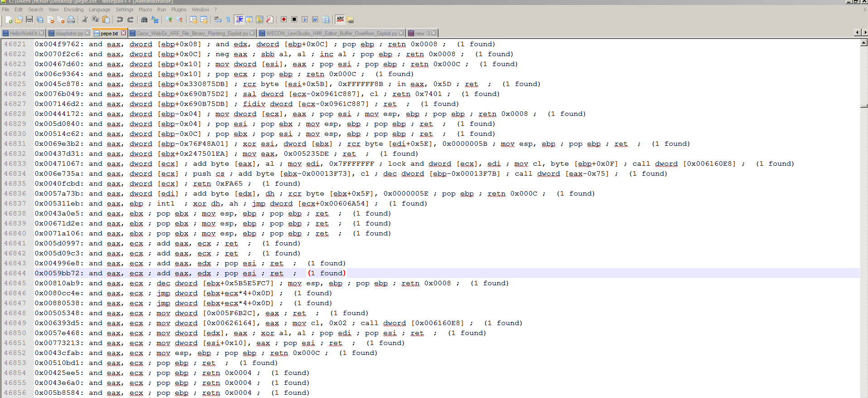The image size is (868, 398).
Task: Close the pepe.txt tab
Action: pyautogui.click(x=123, y=33)
